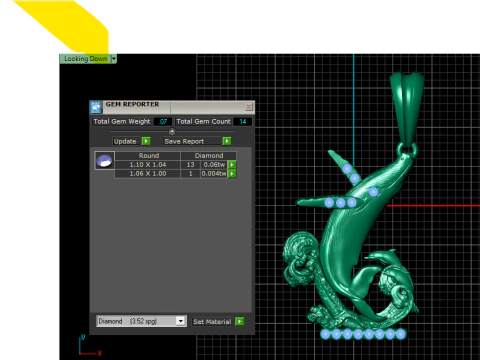
Task: Close the Gem Reporter panel
Action: pyautogui.click(x=249, y=107)
